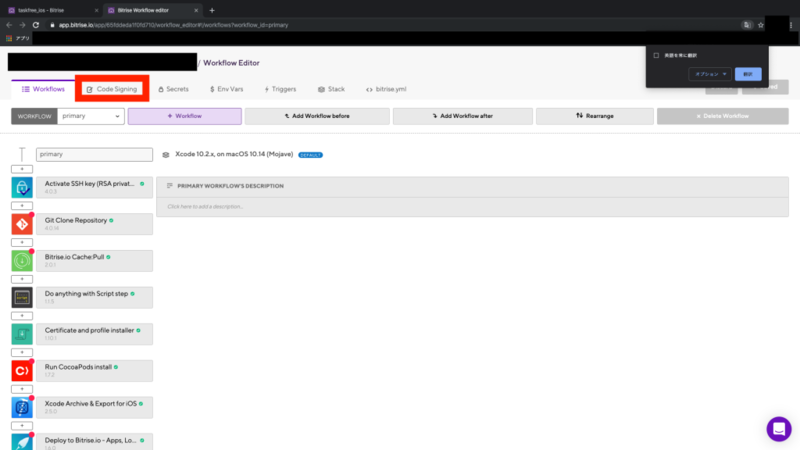Click the browser address bar URL
Screen dimensions: 800x450
(x=173, y=25)
